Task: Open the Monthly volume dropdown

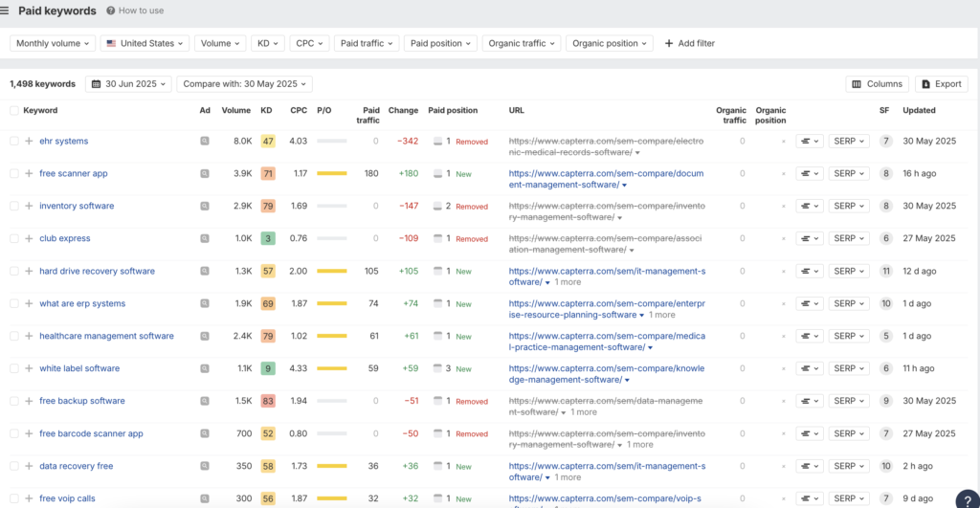Action: pyautogui.click(x=53, y=43)
